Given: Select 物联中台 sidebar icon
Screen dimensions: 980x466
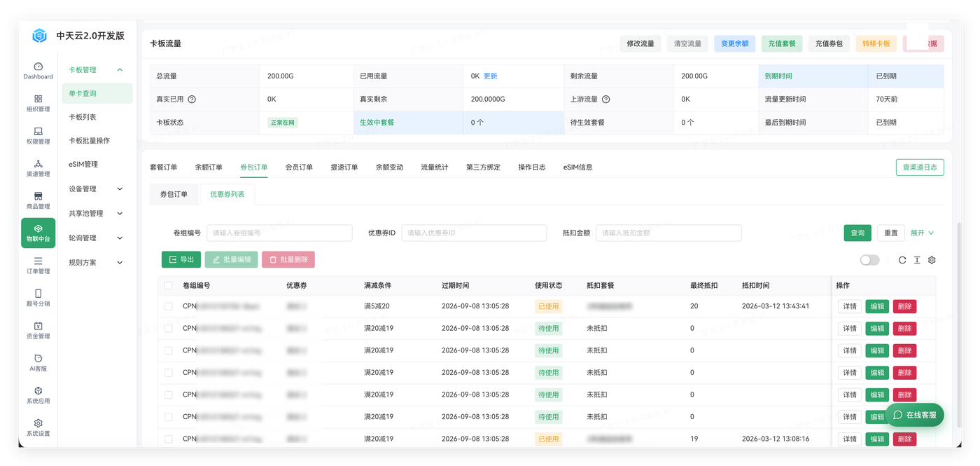Looking at the screenshot, I should (x=38, y=233).
